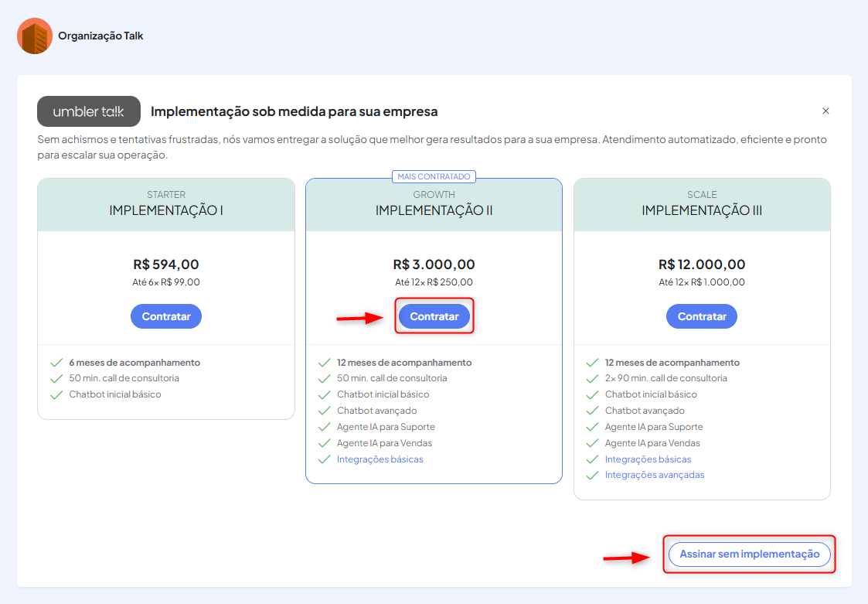Click Contratar for the Starter Implementação I plan

[x=166, y=316]
